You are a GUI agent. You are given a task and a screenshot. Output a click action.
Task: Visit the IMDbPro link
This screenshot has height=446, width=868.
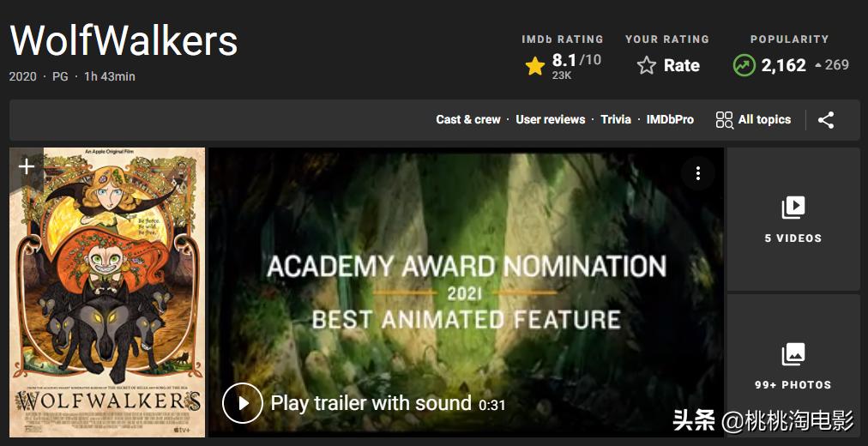(x=670, y=119)
